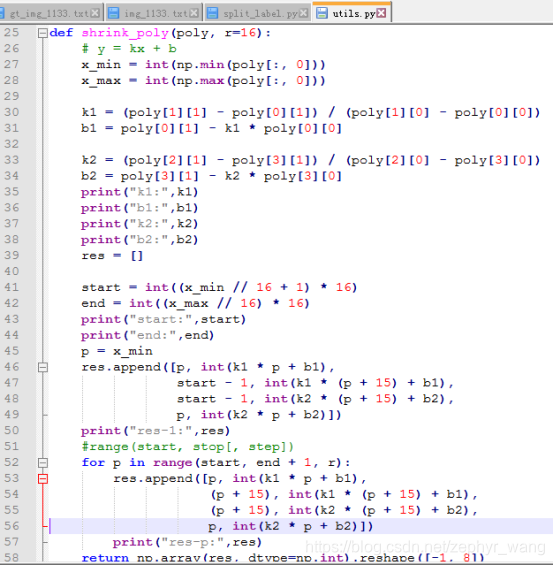Screen dimensions: 554x565
Task: Click the save-state icon on img_1133.txt tab
Action: click(x=114, y=13)
